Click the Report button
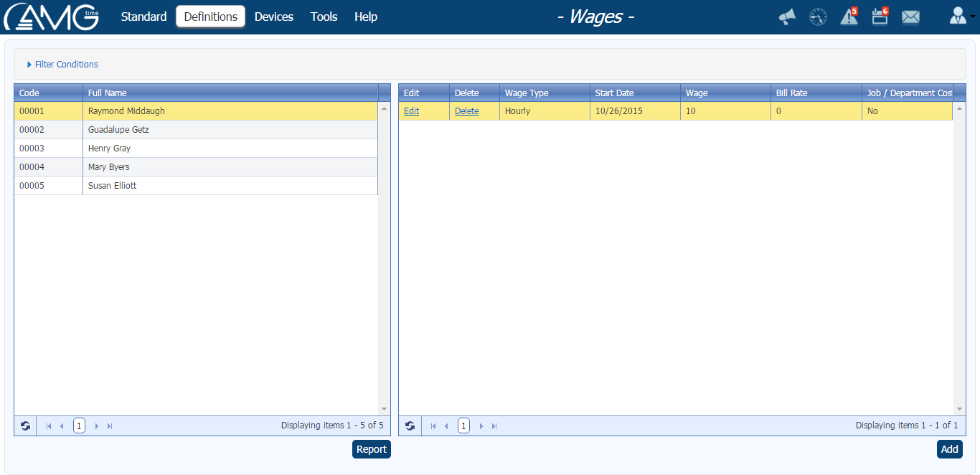 [372, 449]
